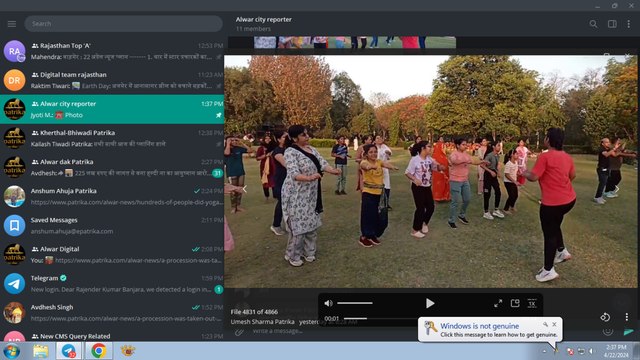This screenshot has width=640, height=360.
Task: Click the Avdhesh Singh profile photo
Action: pyautogui.click(x=14, y=313)
